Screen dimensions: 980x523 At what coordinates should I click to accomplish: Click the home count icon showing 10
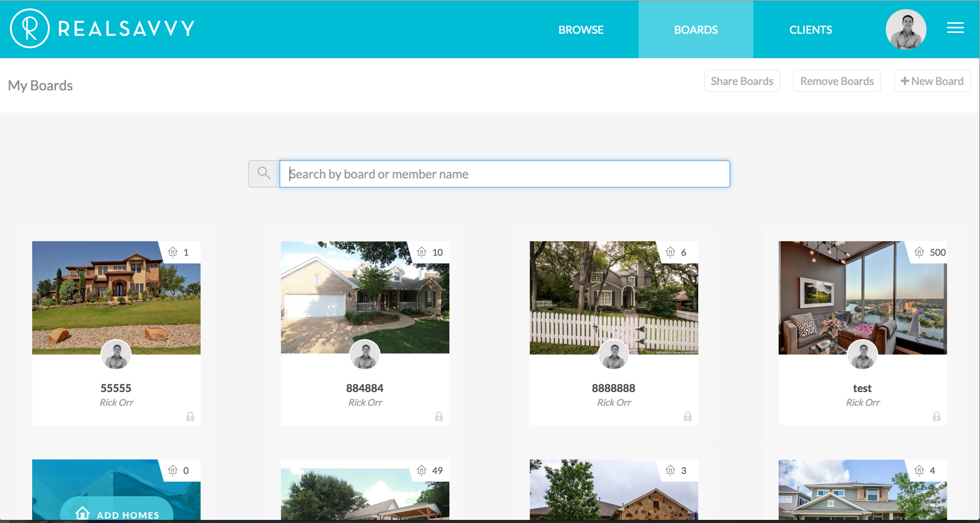(421, 252)
